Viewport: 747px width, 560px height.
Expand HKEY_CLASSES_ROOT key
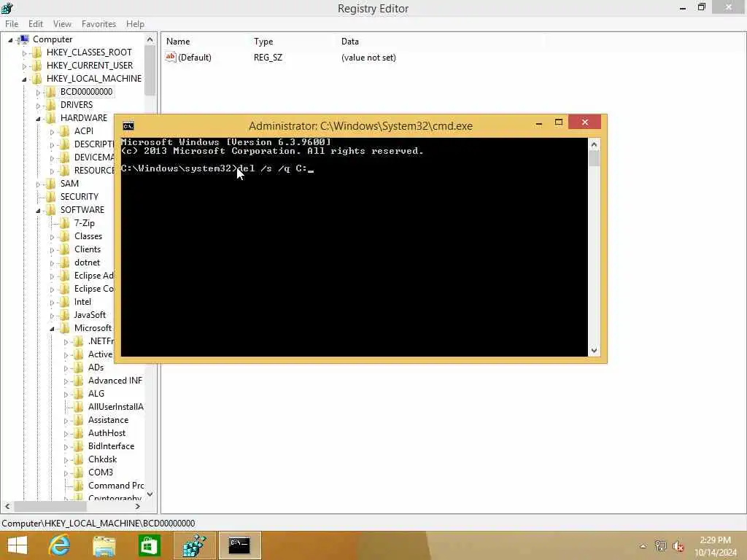(x=24, y=52)
